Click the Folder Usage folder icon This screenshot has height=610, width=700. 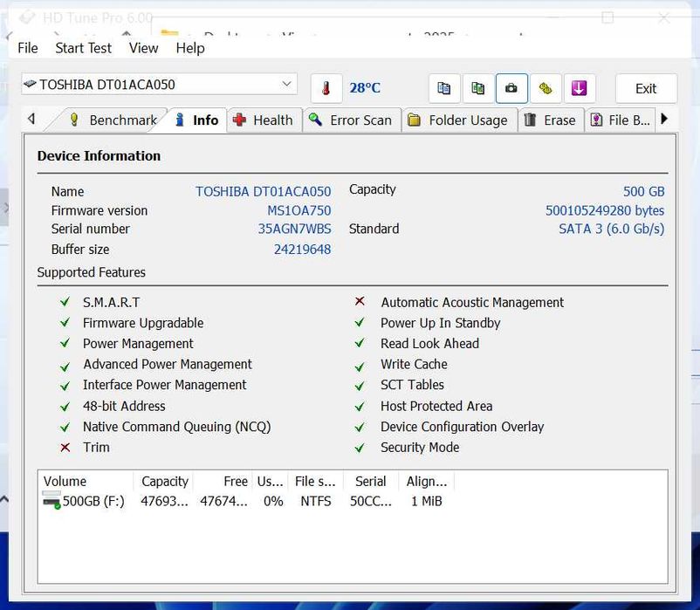[x=415, y=120]
